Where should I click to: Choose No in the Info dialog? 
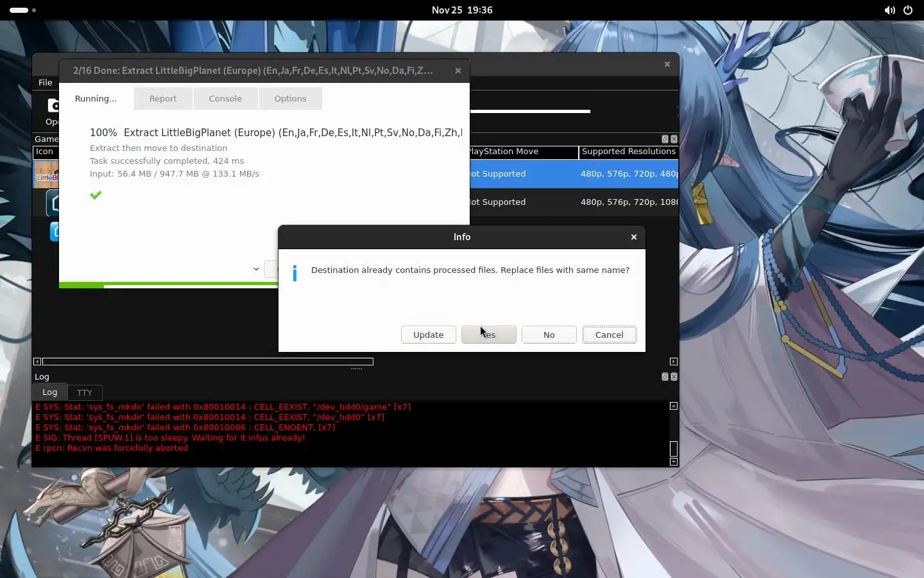549,335
